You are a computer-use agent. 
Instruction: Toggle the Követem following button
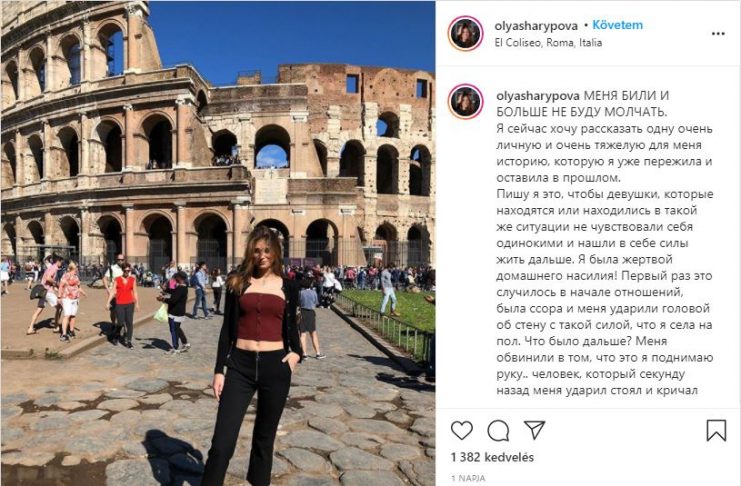(x=617, y=25)
